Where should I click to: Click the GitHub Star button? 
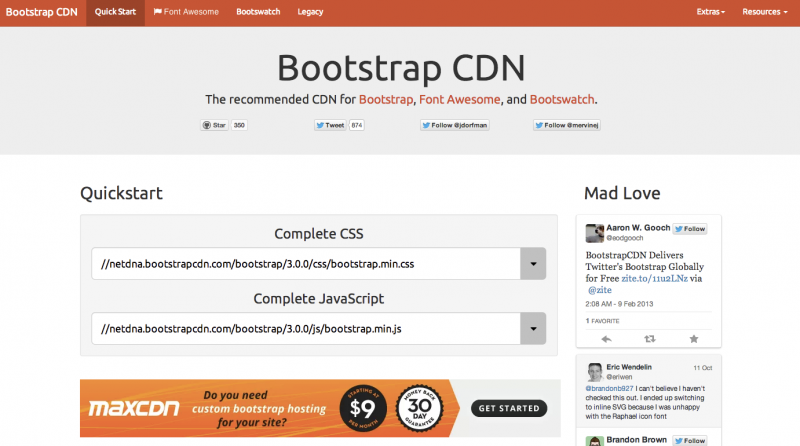(x=214, y=125)
